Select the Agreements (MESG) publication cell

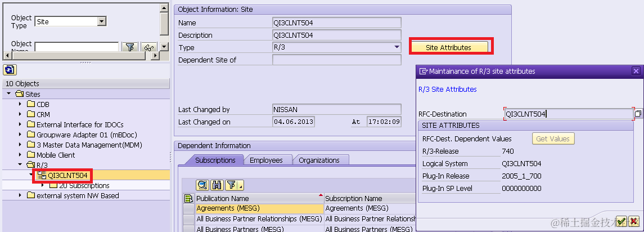(260, 208)
